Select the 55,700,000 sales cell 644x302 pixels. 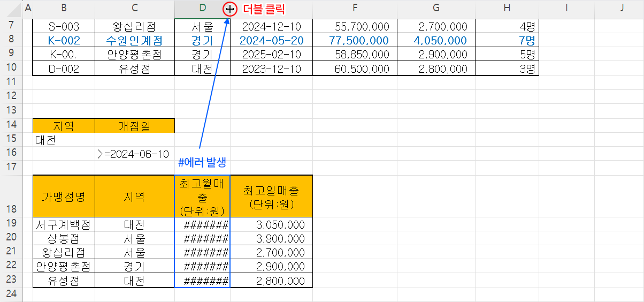coord(355,26)
